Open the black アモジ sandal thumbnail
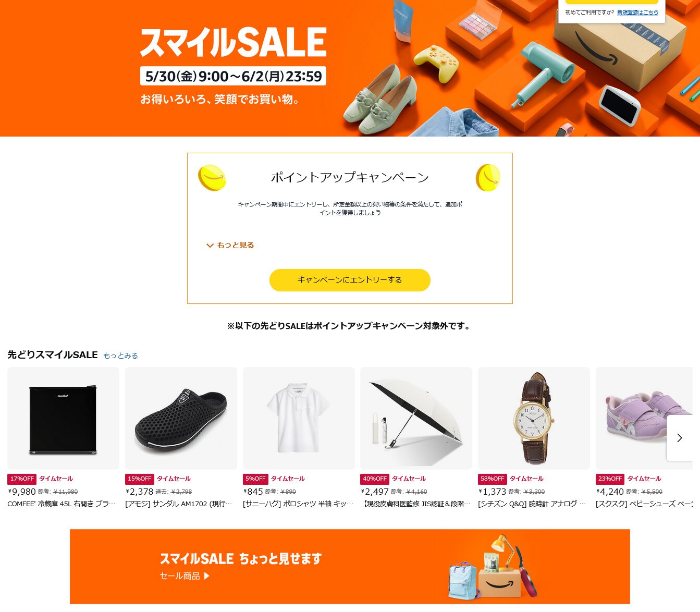Image resolution: width=700 pixels, height=612 pixels. click(181, 418)
